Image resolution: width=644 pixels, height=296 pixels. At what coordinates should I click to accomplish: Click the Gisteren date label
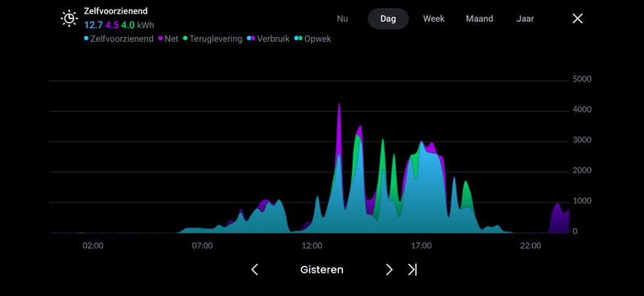(x=321, y=269)
